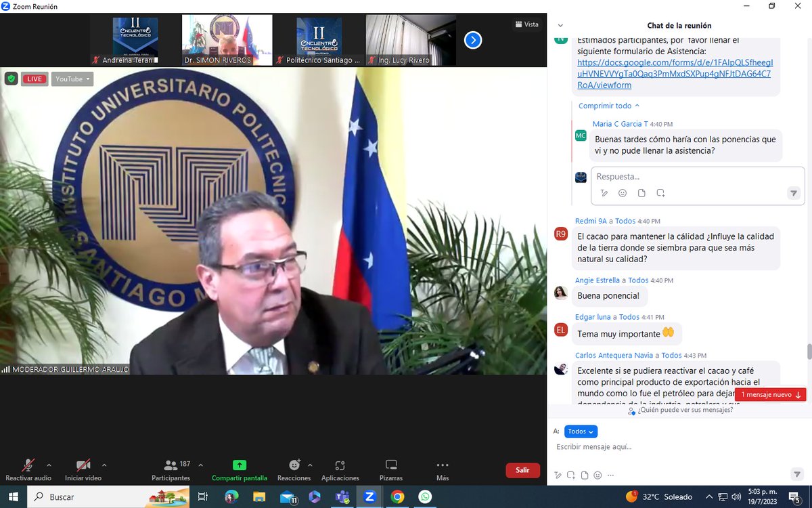Show next video thumbnails with arrow
The height and width of the screenshot is (508, 812).
(473, 41)
